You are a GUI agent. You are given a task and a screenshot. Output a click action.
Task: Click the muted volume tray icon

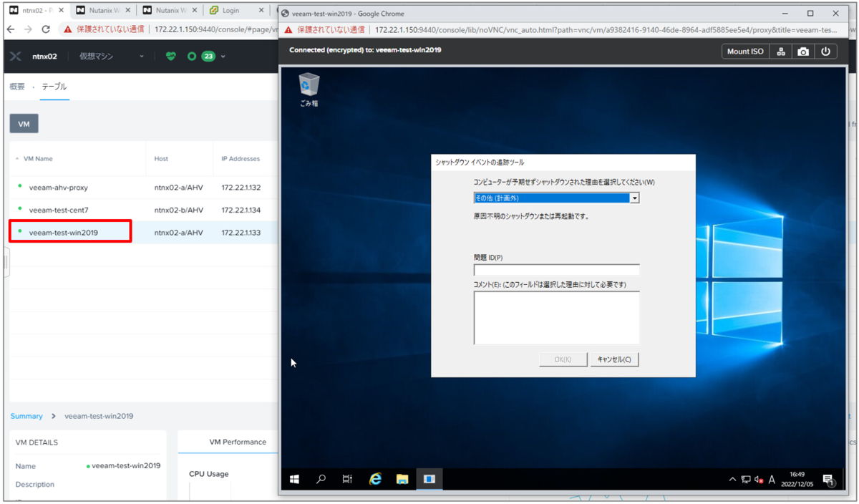759,480
